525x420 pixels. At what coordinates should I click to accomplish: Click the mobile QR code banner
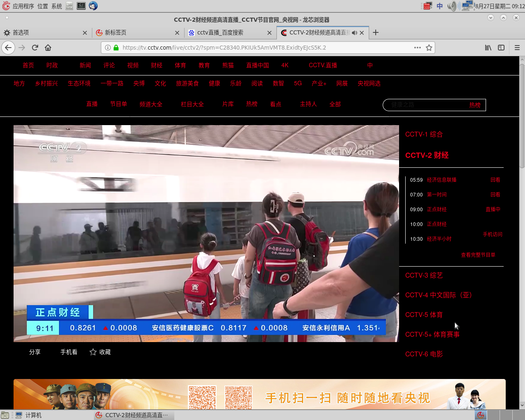260,394
